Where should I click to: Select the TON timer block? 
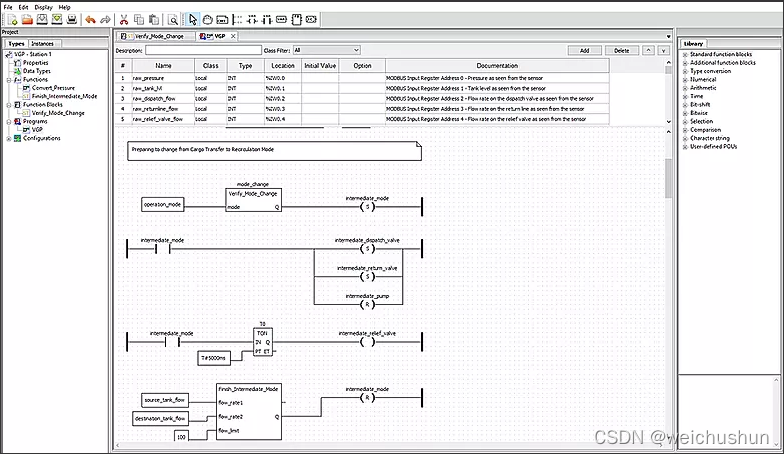[262, 342]
